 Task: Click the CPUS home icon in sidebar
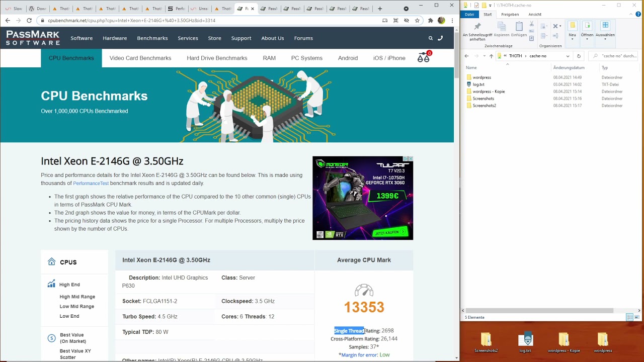51,262
